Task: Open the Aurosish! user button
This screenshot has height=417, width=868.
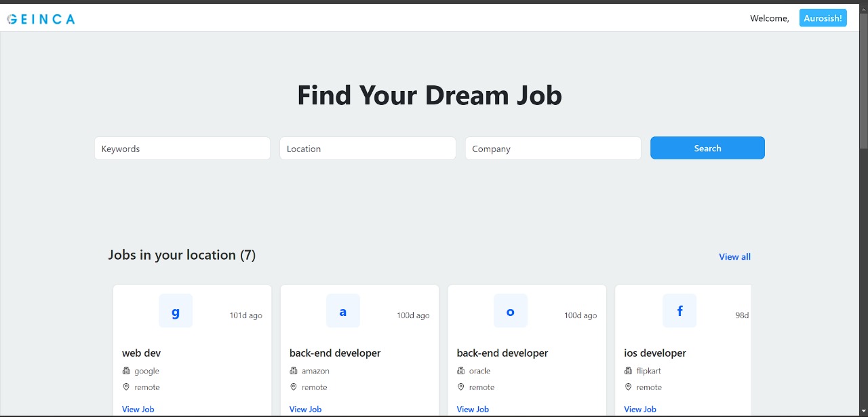Action: point(823,18)
